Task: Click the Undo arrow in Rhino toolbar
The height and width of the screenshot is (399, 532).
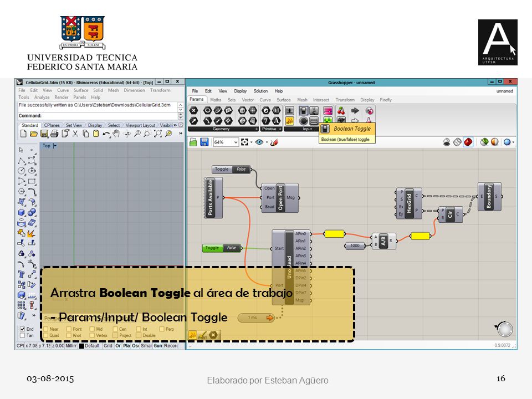Action: pos(106,134)
